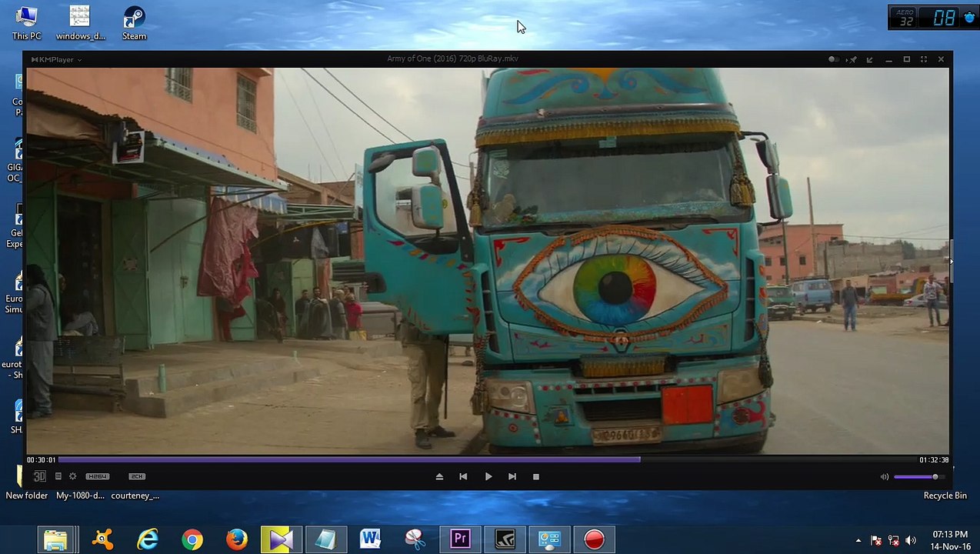Open Avast antivirus from the taskbar

click(102, 539)
